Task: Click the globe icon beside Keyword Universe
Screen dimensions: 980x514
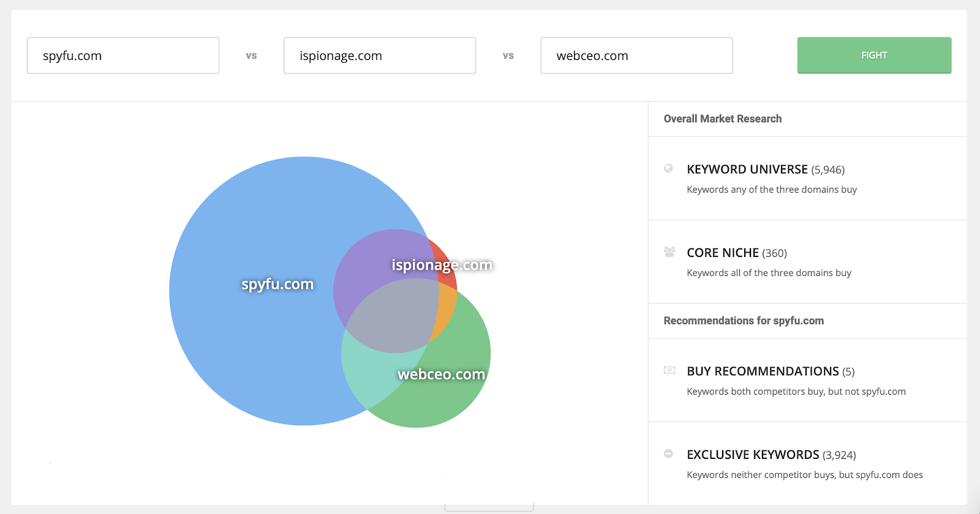Action: click(x=668, y=168)
